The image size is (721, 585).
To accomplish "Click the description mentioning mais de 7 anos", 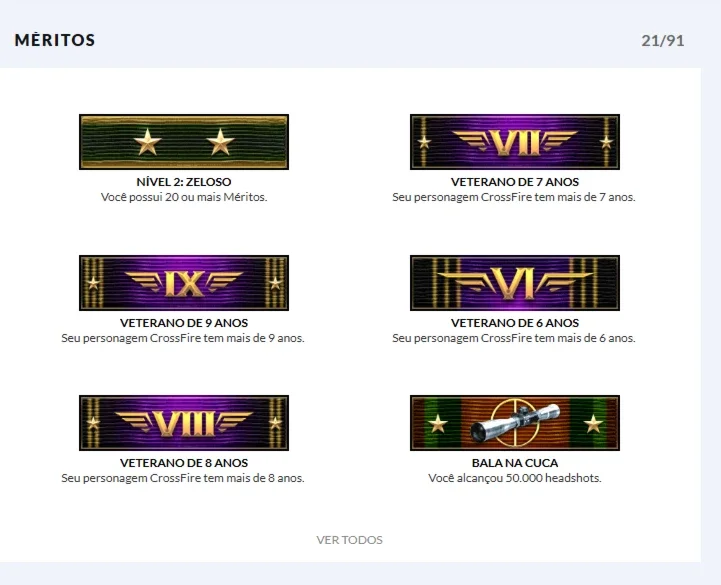I will click(x=514, y=197).
